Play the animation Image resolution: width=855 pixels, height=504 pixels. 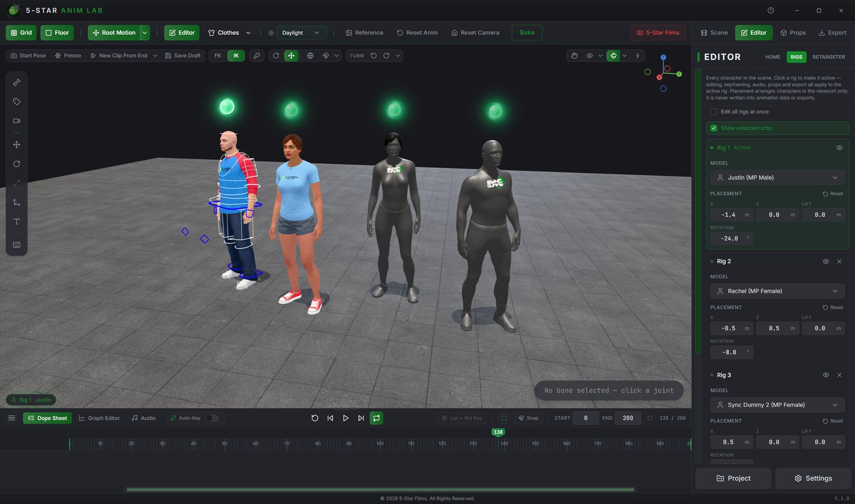(346, 418)
